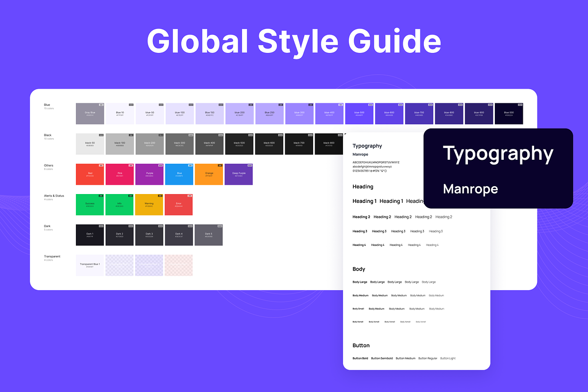Image resolution: width=588 pixels, height=392 pixels.
Task: Select the Dark 1 color swatch
Action: click(90, 235)
